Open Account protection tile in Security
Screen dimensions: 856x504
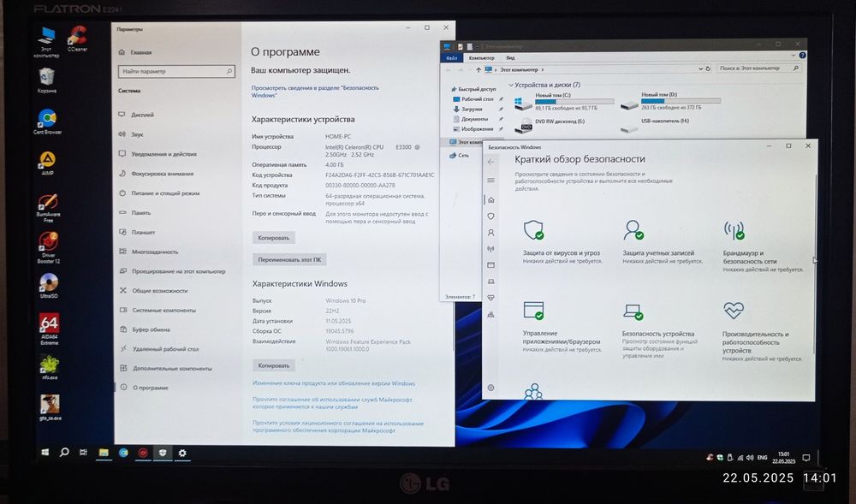[662, 242]
